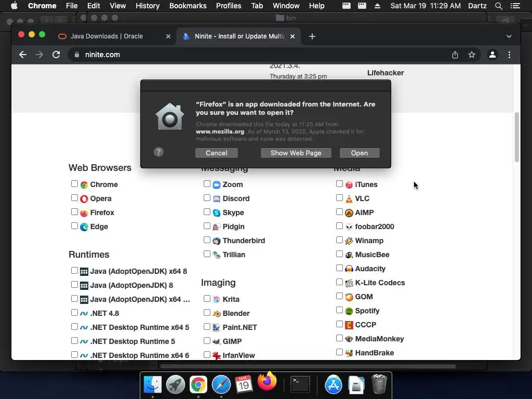This screenshot has width=532, height=399.
Task: Click the Skype app icon
Action: pos(217,212)
